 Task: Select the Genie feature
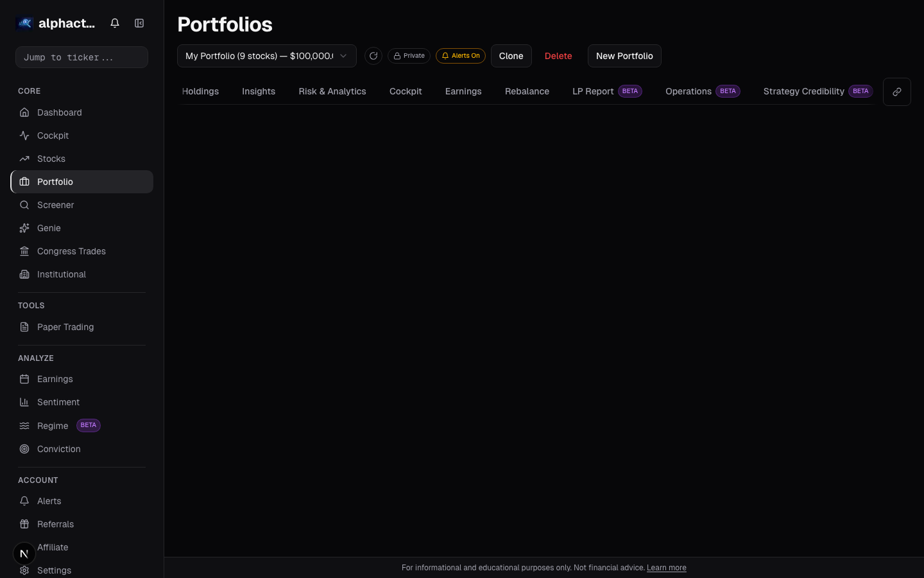pos(49,228)
